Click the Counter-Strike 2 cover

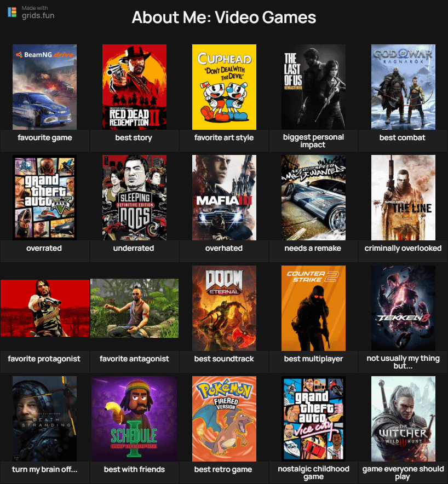pos(313,308)
